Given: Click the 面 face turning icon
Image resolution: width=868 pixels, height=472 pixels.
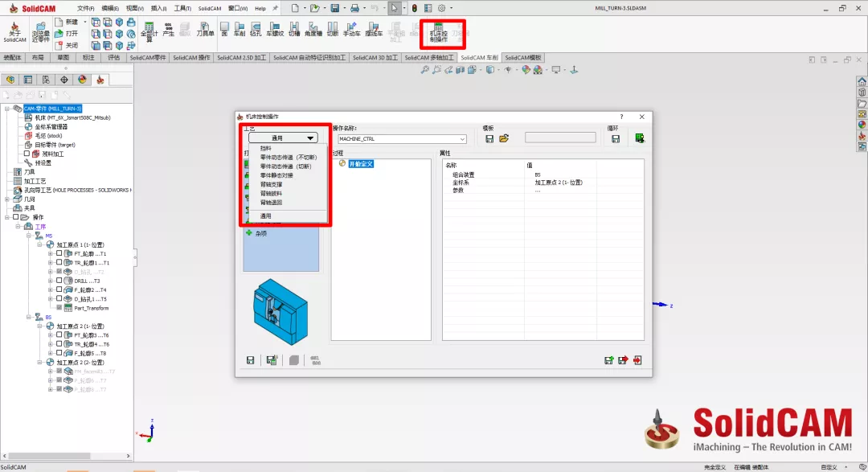Looking at the screenshot, I should 224,30.
